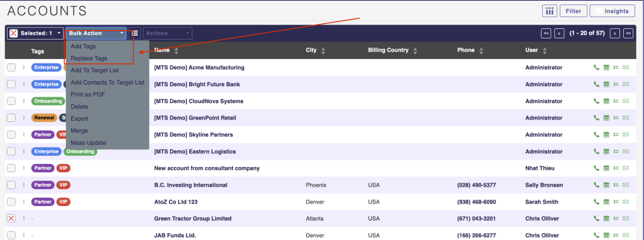Check the JAB Funds Ltd. row checkbox
The image size is (644, 240).
pos(11,236)
